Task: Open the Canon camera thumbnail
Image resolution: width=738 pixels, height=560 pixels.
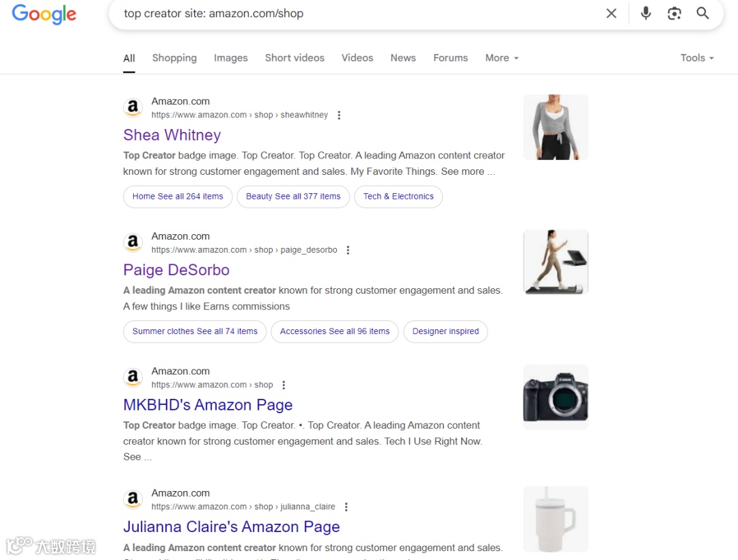Action: (x=556, y=397)
